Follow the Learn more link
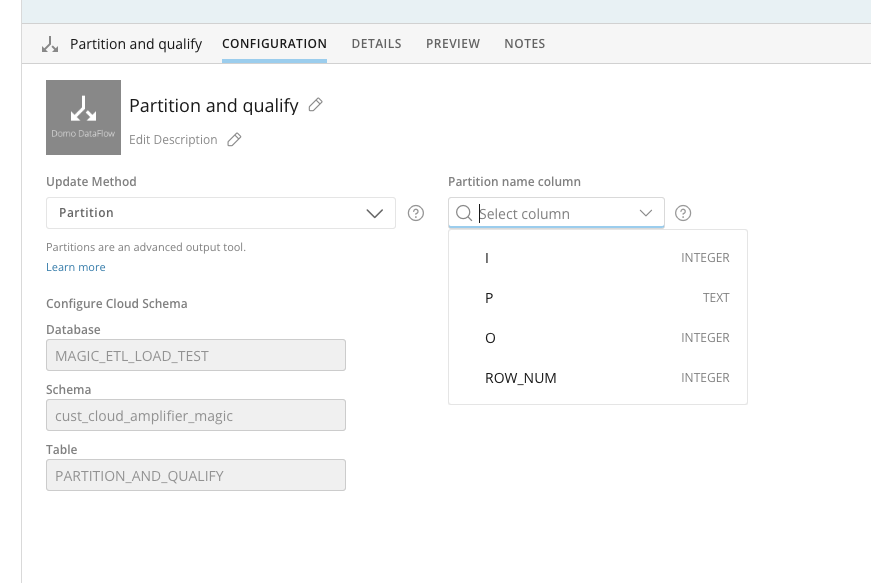This screenshot has width=871, height=583. (x=75, y=267)
